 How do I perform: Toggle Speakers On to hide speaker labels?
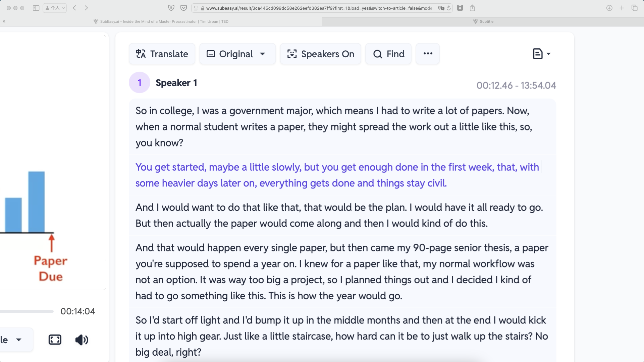320,54
